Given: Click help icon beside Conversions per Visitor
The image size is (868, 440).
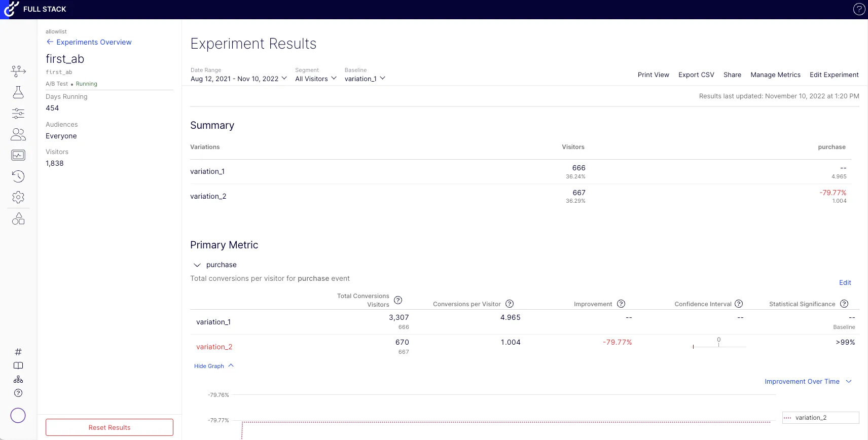Looking at the screenshot, I should [x=510, y=304].
